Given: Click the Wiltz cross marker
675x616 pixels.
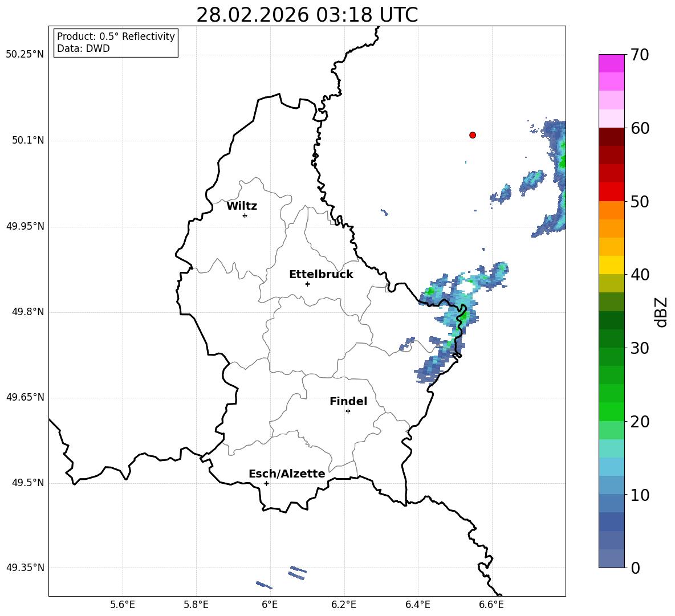Looking at the screenshot, I should click(x=245, y=215).
